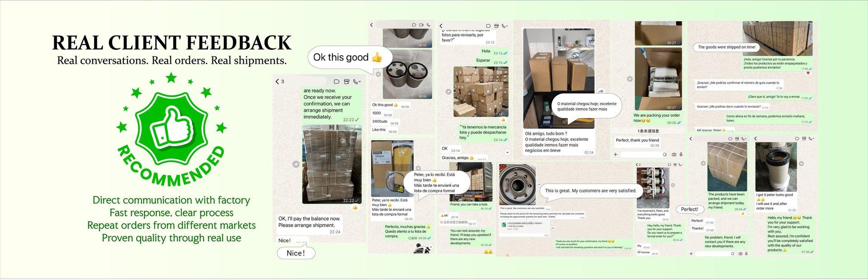This screenshot has width=868, height=280.
Task: Select 'The goods were shipped on time!' bubble
Action: 726,47
